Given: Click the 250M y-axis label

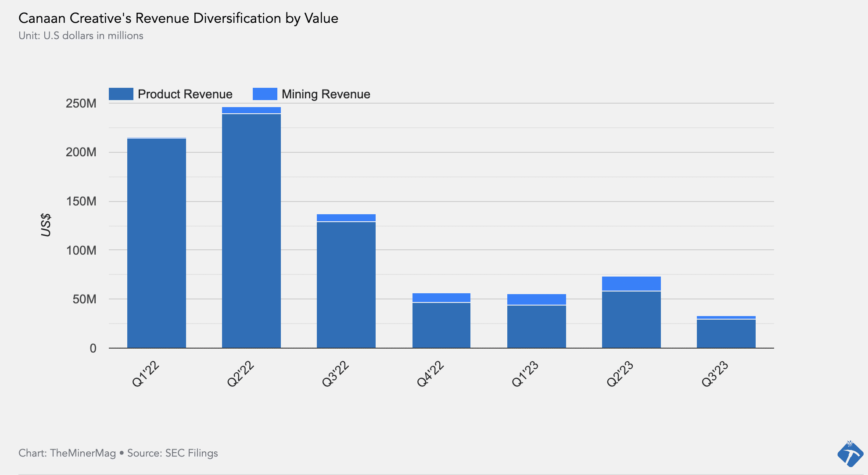Looking at the screenshot, I should [81, 104].
